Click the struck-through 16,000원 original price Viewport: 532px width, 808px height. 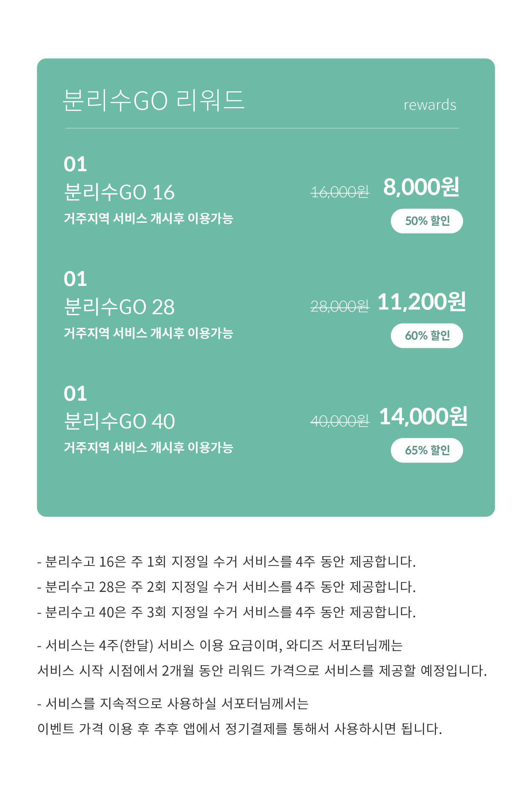tap(340, 192)
